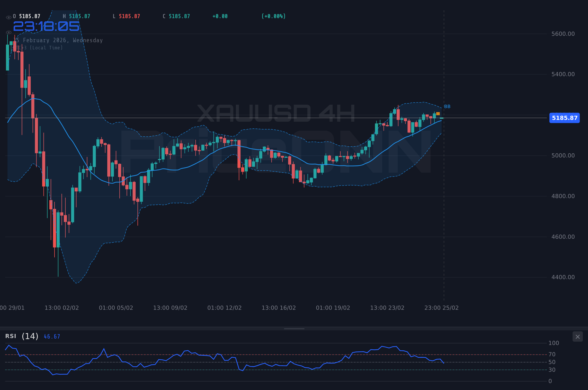
Task: Hide the Bollinger Bands indicator via its eye icon
Action: click(8, 32)
